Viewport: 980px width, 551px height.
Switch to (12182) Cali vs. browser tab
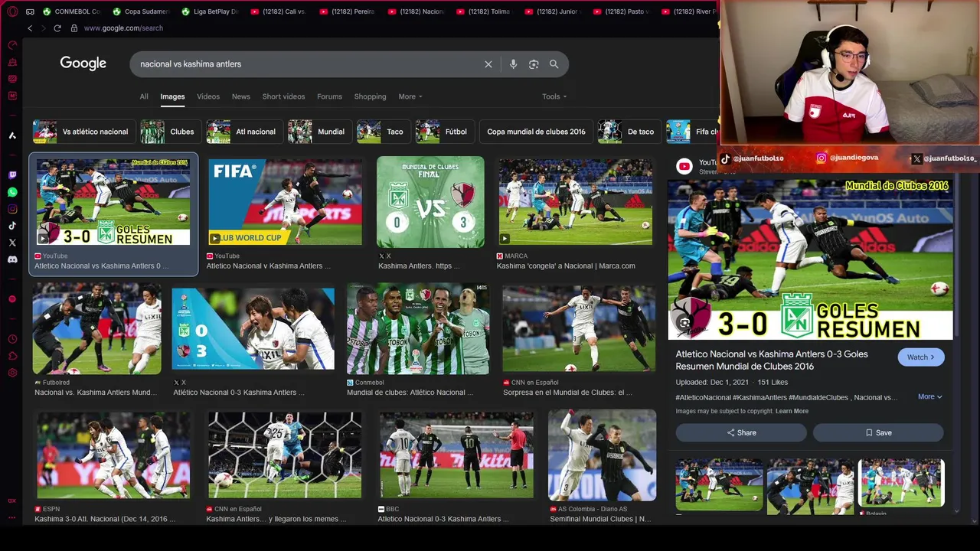tap(279, 11)
